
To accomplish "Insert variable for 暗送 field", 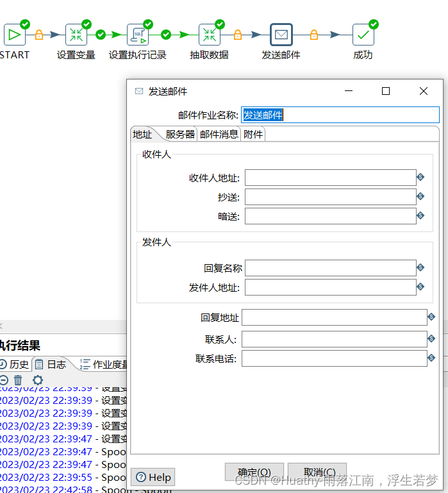I will (x=420, y=215).
